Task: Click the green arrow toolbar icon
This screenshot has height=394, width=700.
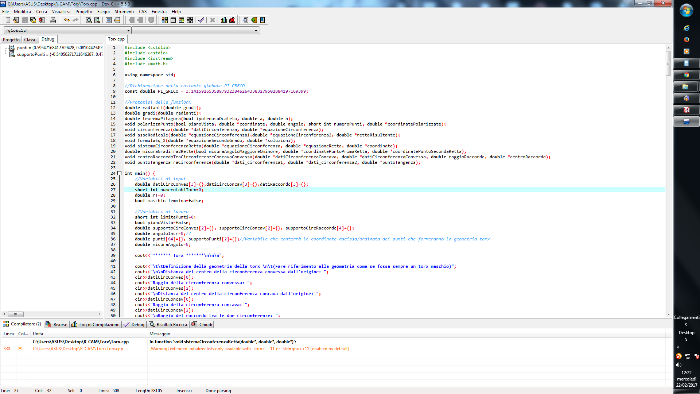Action: point(254,20)
